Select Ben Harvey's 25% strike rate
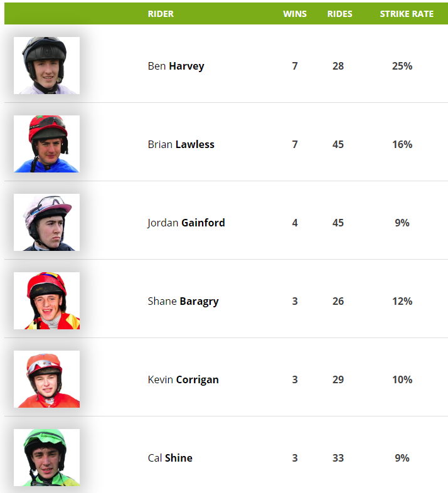The width and height of the screenshot is (448, 493). click(x=402, y=66)
